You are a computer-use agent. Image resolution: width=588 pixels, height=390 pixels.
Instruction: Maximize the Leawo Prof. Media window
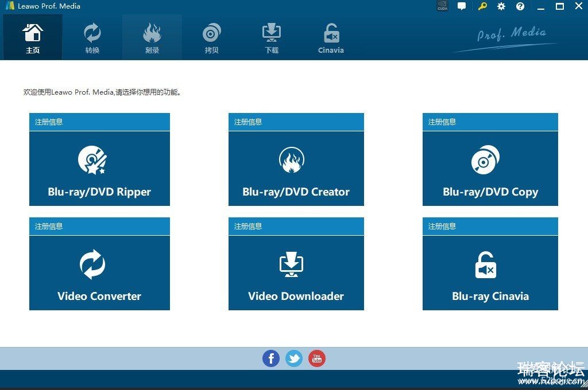tap(559, 6)
